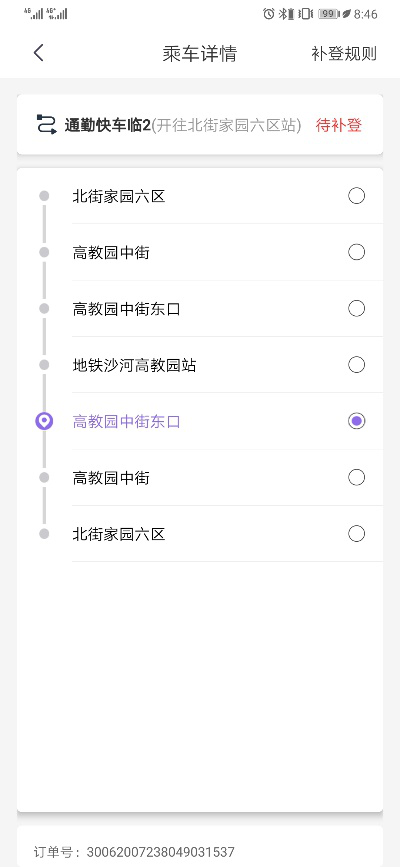Choose radio for final 北街家园六区 stop
Image resolution: width=400 pixels, height=867 pixels.
coord(356,534)
